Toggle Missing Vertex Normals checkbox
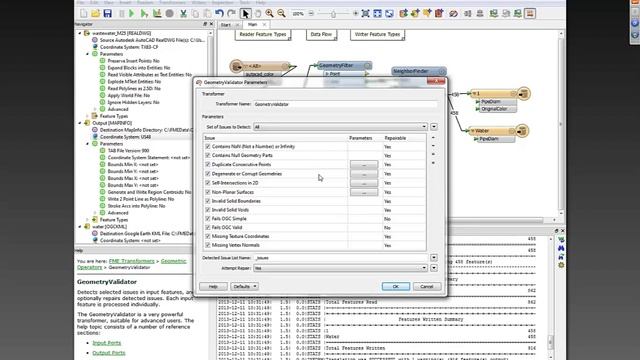The height and width of the screenshot is (360, 640). [x=208, y=245]
